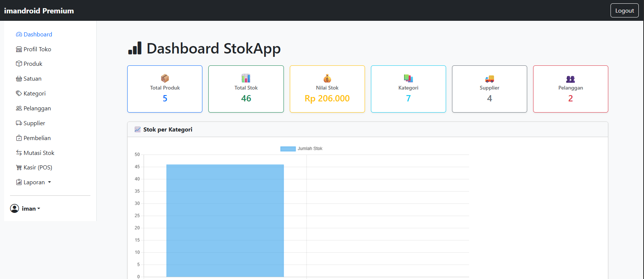This screenshot has width=644, height=279.
Task: Click the Total Stok card label
Action: [x=246, y=88]
